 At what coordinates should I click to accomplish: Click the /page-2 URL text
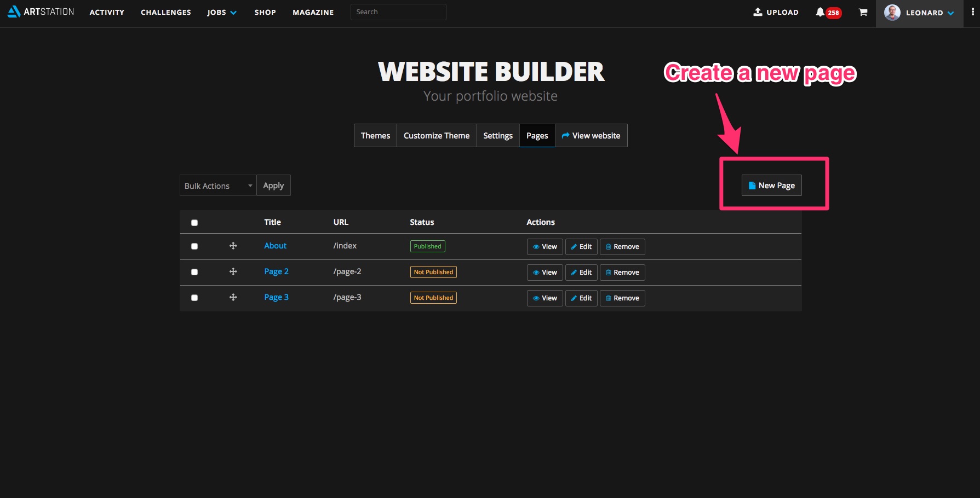(347, 271)
